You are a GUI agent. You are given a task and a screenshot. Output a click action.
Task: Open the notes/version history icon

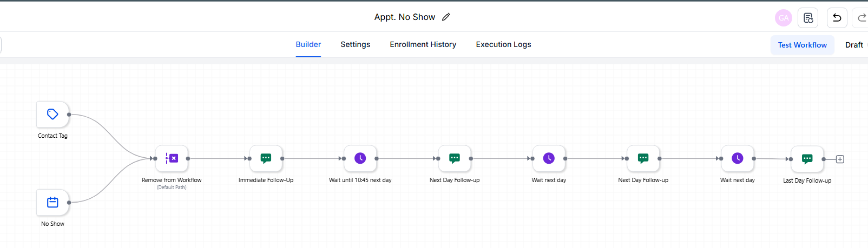point(808,18)
